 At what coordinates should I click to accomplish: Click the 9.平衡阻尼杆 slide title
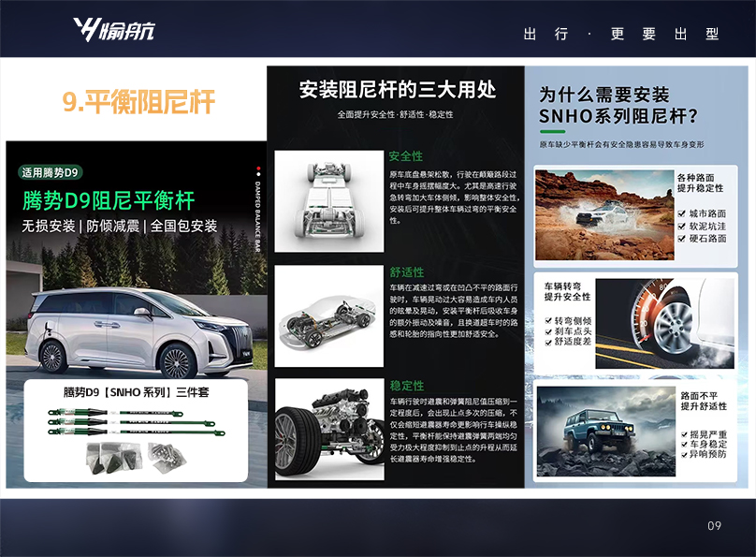[x=138, y=102]
